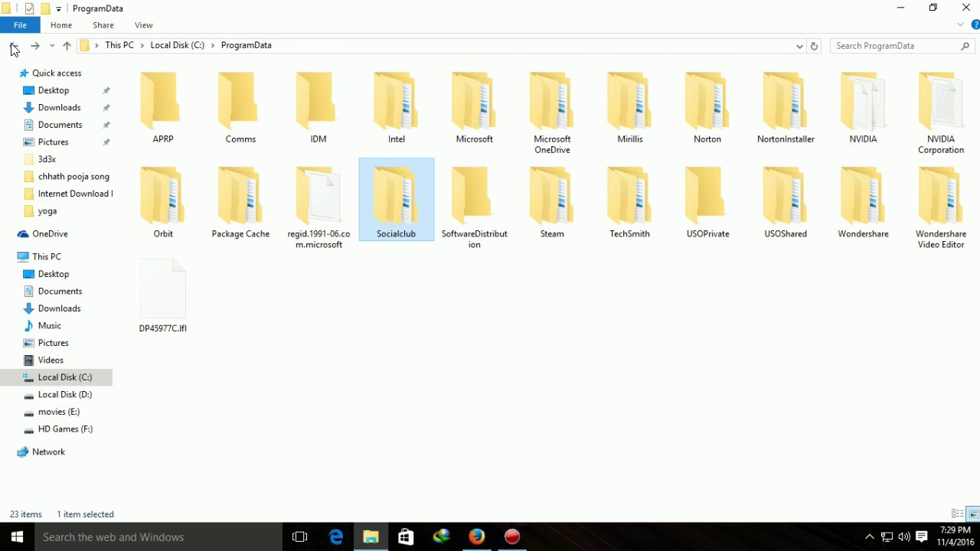Open the File menu
This screenshot has height=551, width=980.
click(20, 25)
